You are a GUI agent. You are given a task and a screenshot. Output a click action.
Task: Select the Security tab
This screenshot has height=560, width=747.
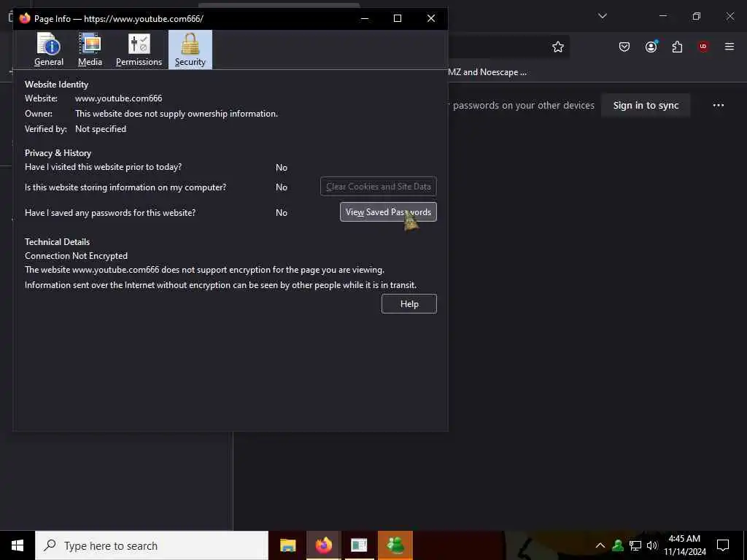[x=190, y=50]
